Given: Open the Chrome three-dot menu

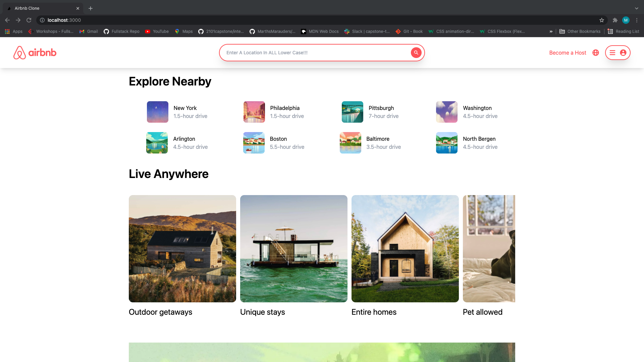Looking at the screenshot, I should (x=637, y=20).
